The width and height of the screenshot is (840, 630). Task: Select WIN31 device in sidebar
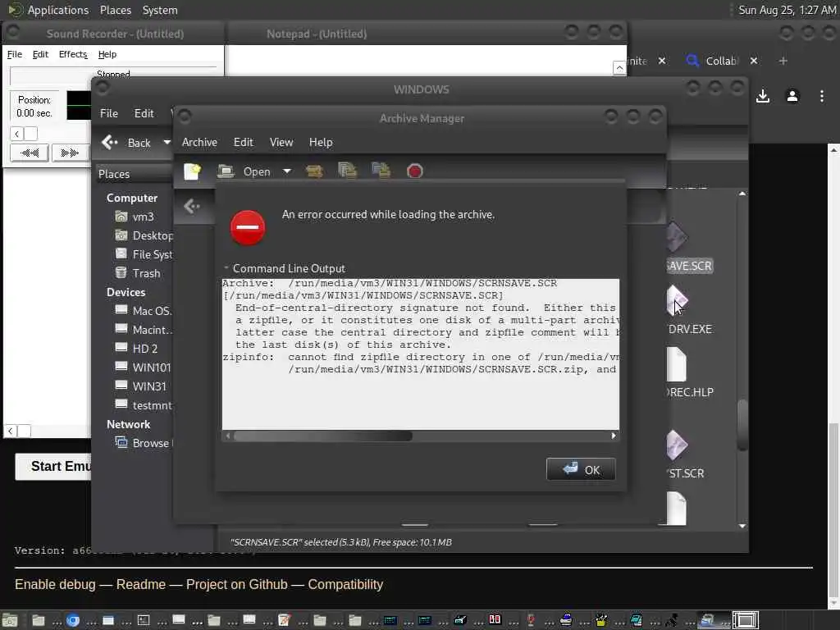pos(140,386)
